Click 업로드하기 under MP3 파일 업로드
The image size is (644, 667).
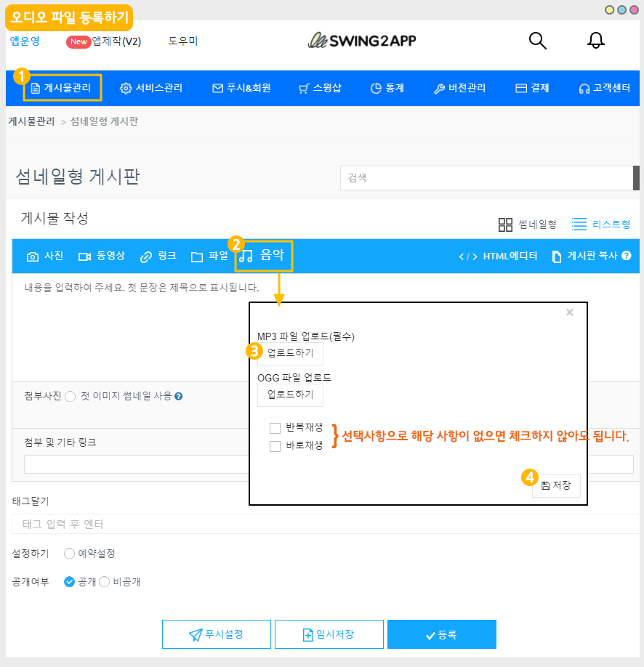click(290, 353)
